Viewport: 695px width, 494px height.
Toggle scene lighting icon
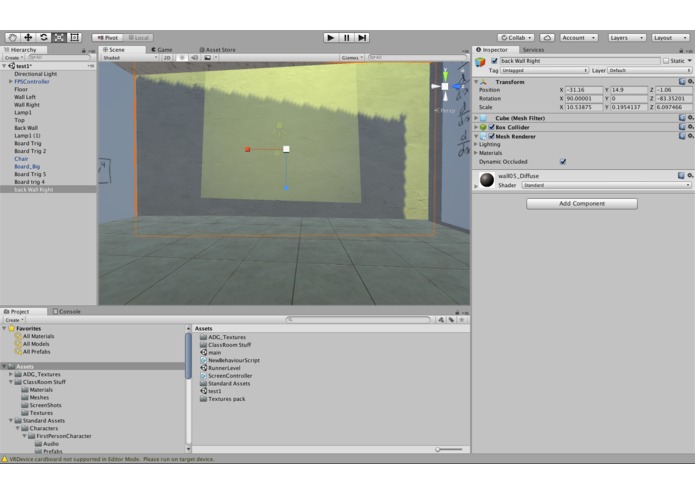pos(182,58)
